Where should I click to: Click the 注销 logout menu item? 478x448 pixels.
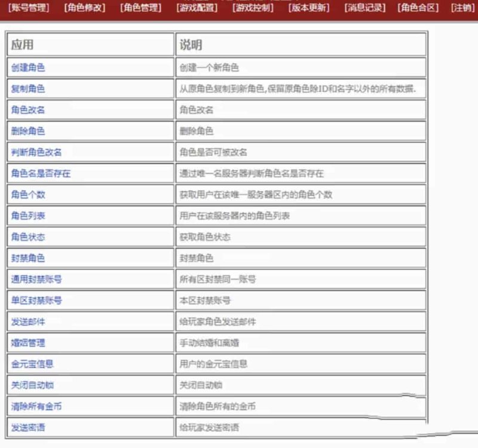tap(462, 8)
